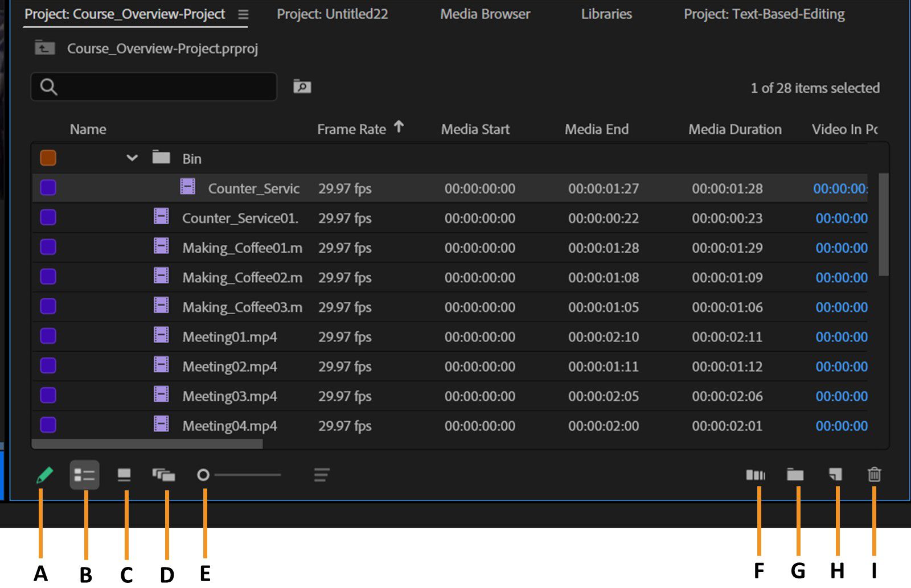Click the Clear (trash) icon
Image resolution: width=911 pixels, height=588 pixels.
(x=875, y=475)
